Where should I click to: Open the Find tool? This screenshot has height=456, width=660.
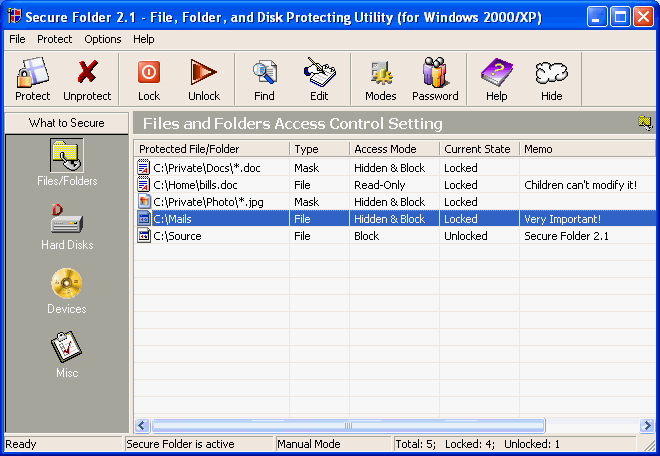coord(264,80)
